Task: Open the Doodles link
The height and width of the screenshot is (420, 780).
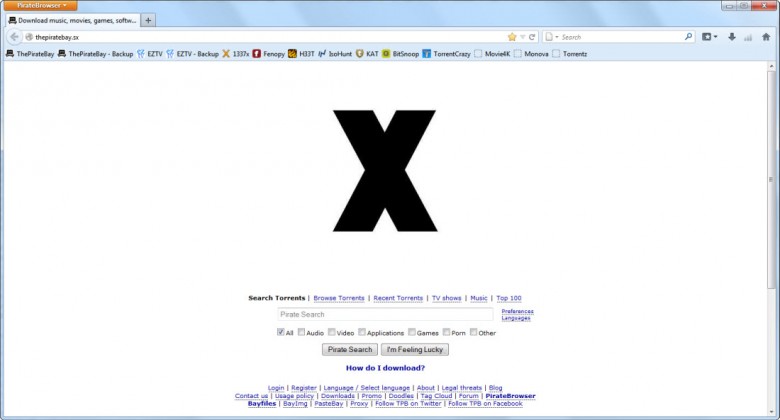Action: click(x=401, y=396)
